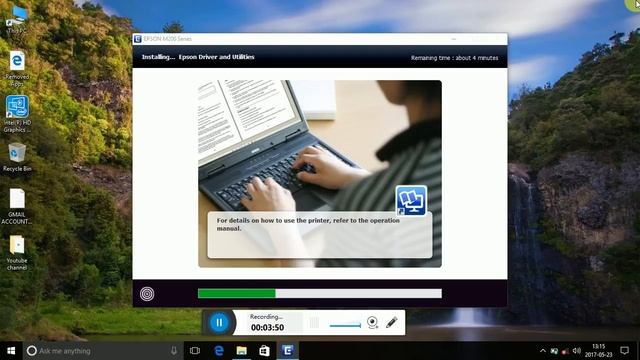Show hidden system tray icons
The image size is (640, 360).
coord(543,351)
